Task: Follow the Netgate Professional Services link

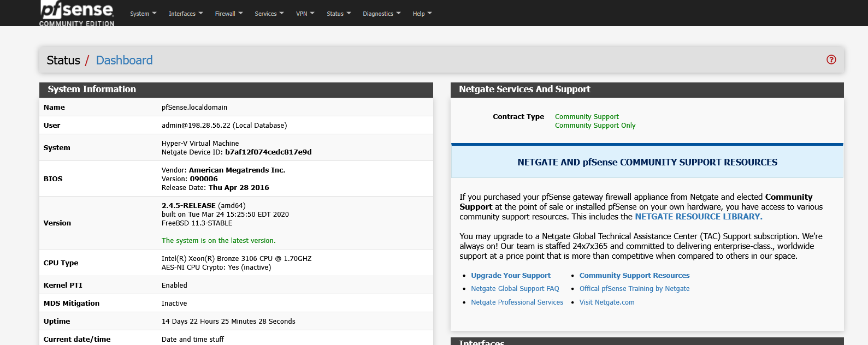Action: (517, 302)
